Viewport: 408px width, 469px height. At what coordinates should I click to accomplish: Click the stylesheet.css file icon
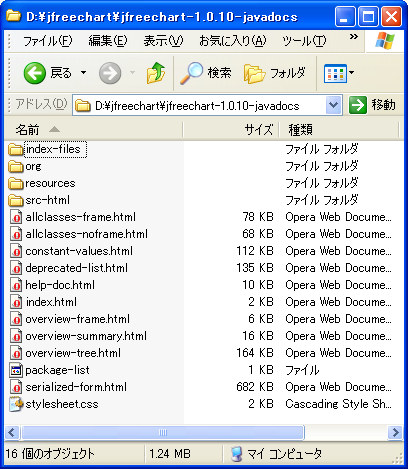[x=16, y=404]
